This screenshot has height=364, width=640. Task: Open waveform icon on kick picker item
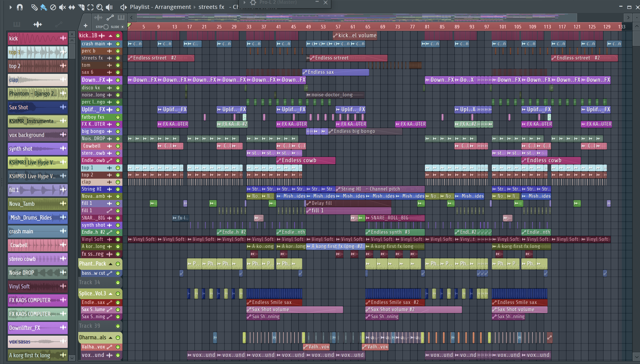pyautogui.click(x=63, y=38)
